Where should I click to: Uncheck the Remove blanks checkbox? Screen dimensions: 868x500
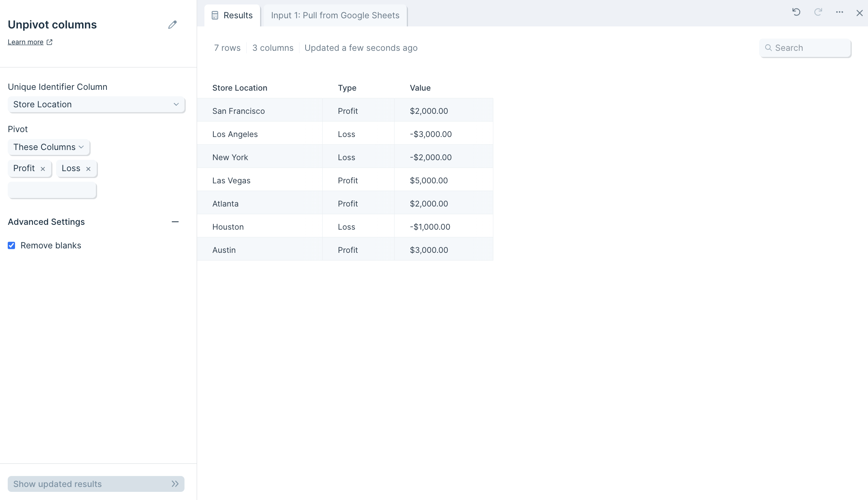11,246
